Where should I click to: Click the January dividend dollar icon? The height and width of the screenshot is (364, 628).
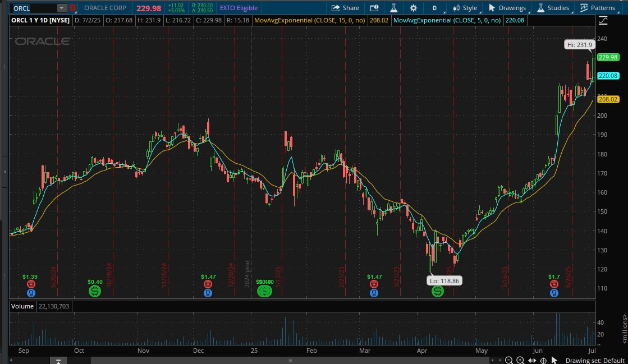pyautogui.click(x=264, y=291)
